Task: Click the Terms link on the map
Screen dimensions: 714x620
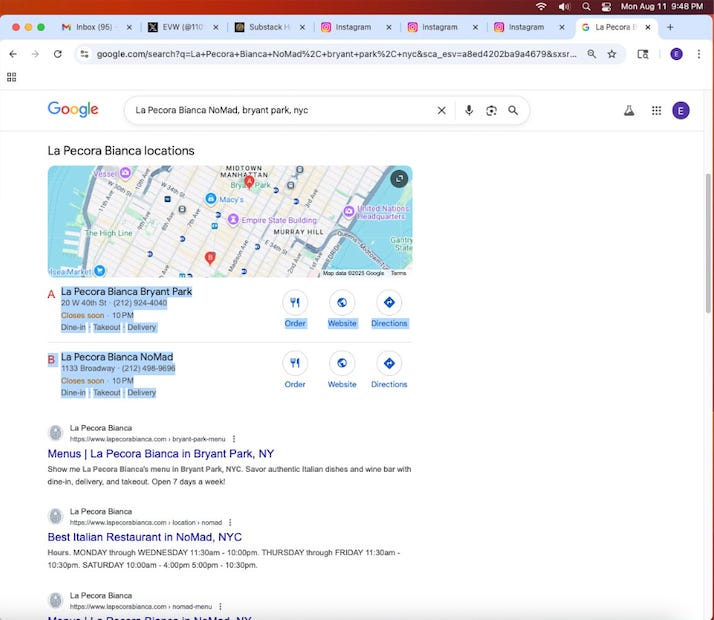Action: click(398, 273)
